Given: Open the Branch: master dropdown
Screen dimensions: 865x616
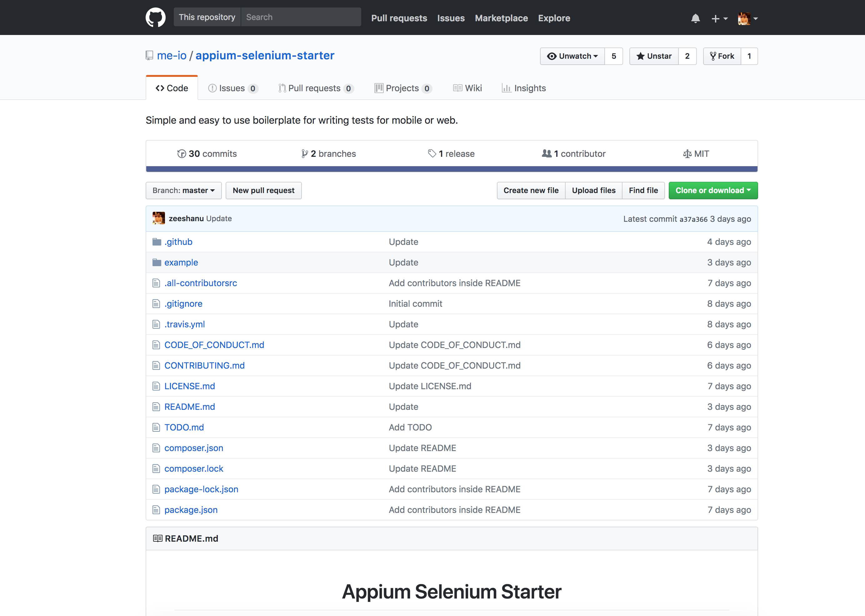Looking at the screenshot, I should [x=184, y=191].
